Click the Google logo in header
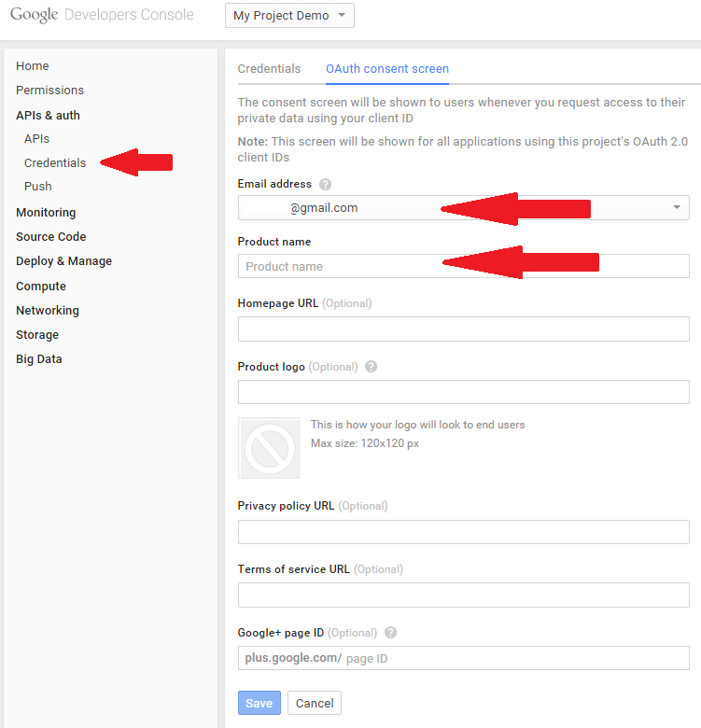The image size is (701, 728). (x=34, y=15)
